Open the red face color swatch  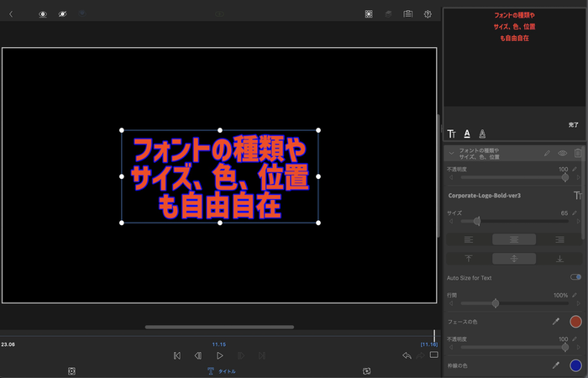[575, 321]
